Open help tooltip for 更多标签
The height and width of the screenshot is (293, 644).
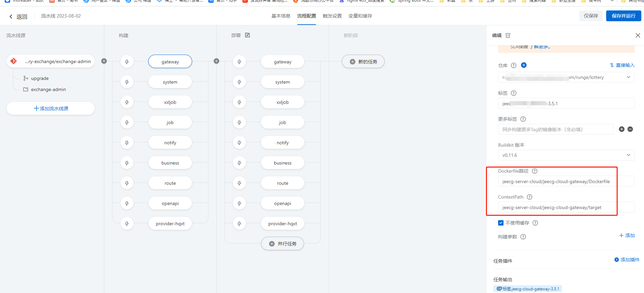[x=523, y=119]
